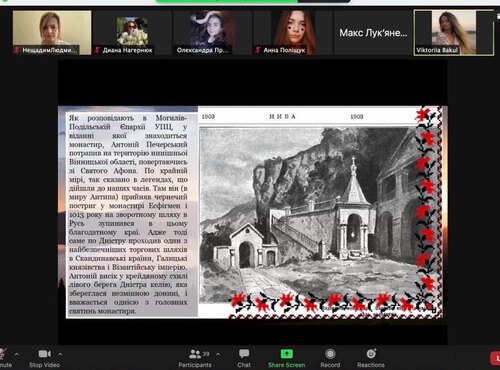Screen dimensions: 500x370
Task: Click the Ukrainian slide text paragraph
Action: 128,214
